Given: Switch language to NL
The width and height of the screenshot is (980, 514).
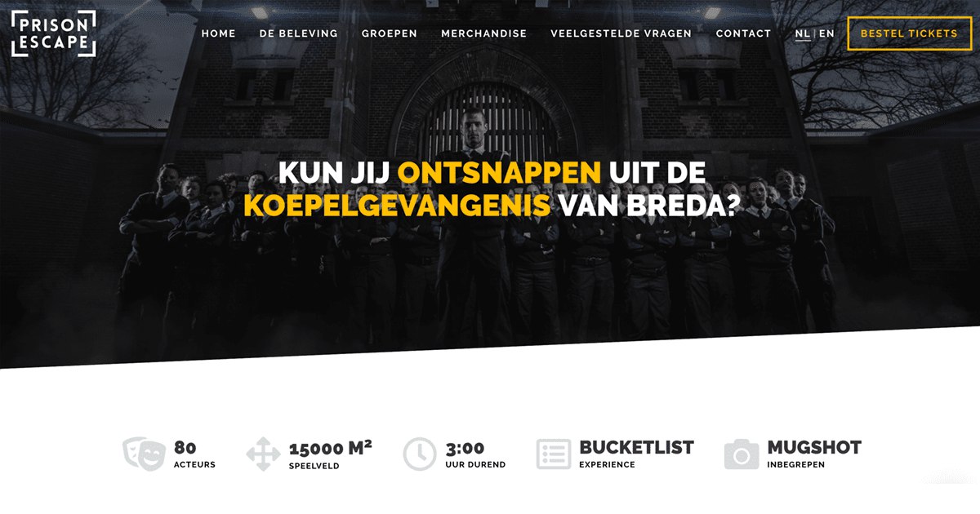Looking at the screenshot, I should (x=802, y=33).
